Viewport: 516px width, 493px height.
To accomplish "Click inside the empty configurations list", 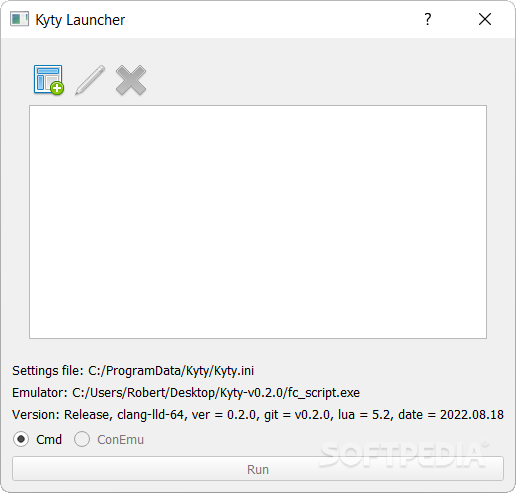I will 258,222.
